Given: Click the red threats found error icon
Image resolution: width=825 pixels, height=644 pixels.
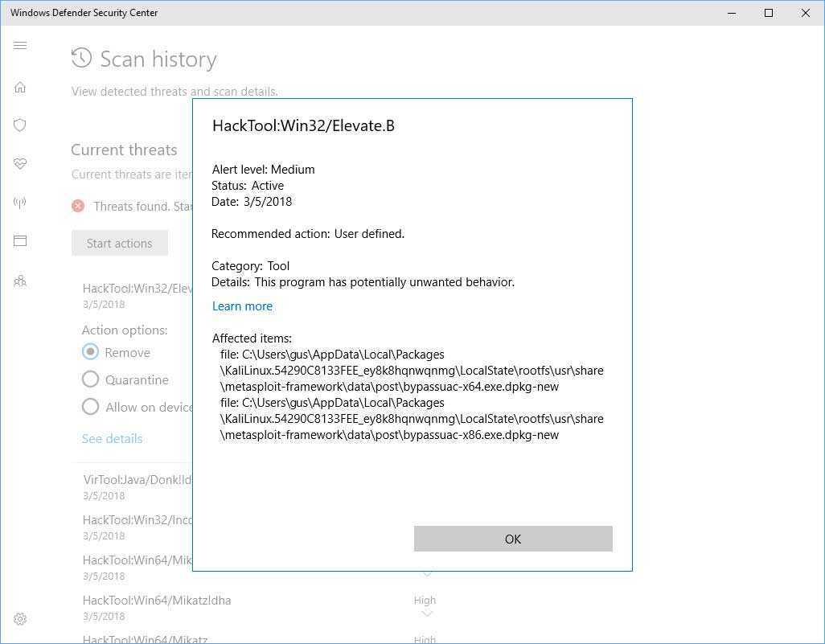Looking at the screenshot, I should point(78,206).
